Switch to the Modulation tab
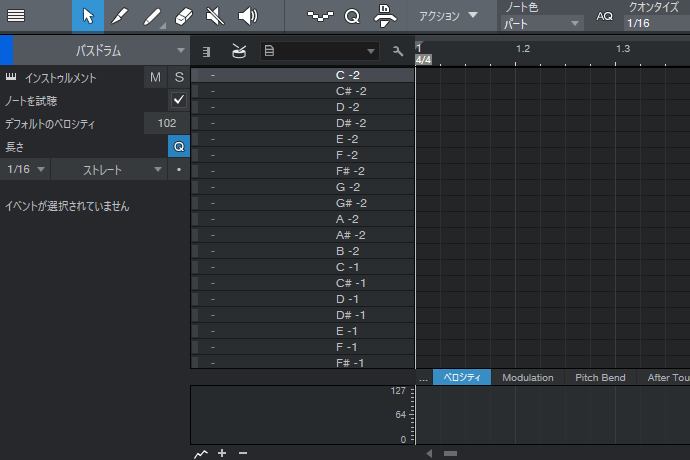This screenshot has height=460, width=690. point(528,378)
